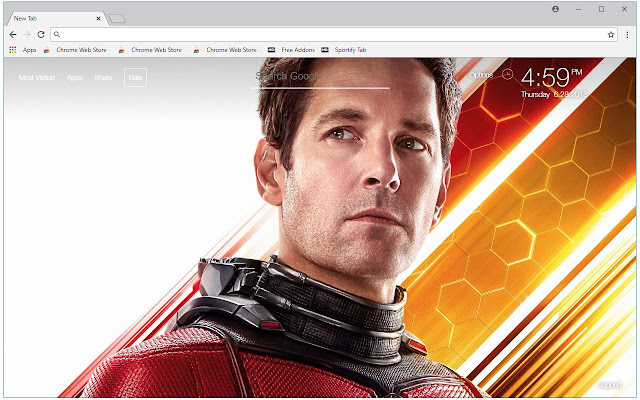The width and height of the screenshot is (640, 400).
Task: Maximize the Chrome window
Action: pos(601,9)
